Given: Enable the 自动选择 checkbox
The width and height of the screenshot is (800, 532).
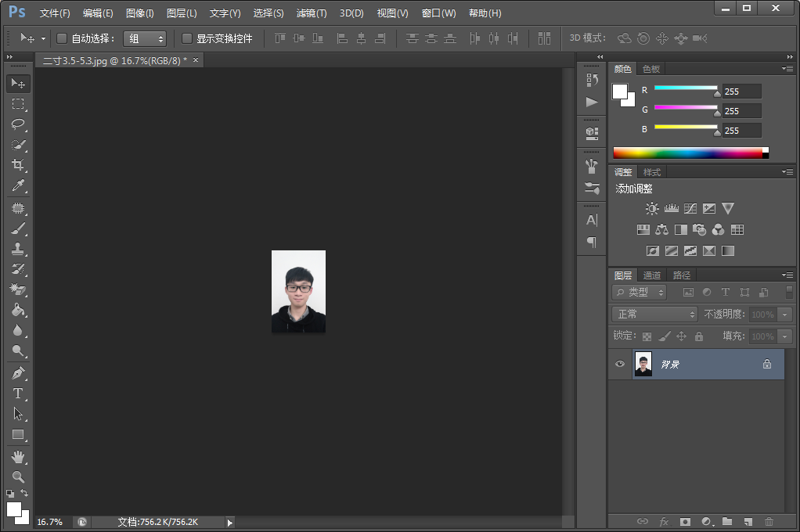Looking at the screenshot, I should pos(62,38).
